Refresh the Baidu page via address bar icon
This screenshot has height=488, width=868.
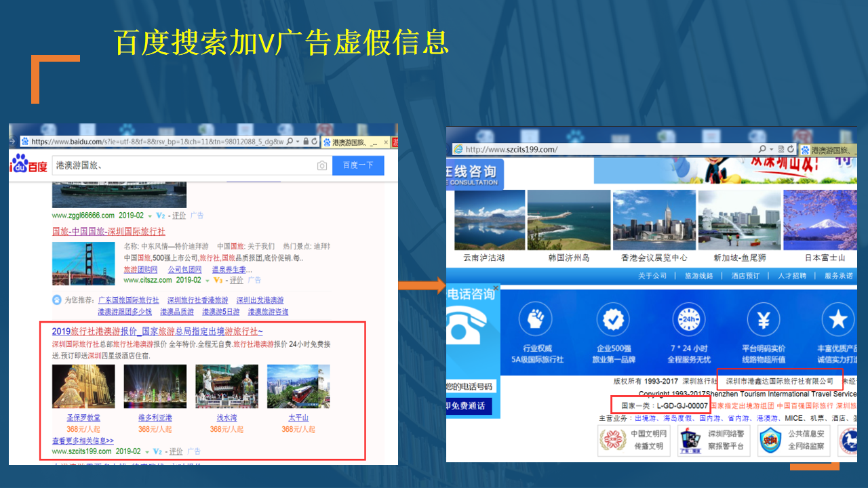point(315,142)
